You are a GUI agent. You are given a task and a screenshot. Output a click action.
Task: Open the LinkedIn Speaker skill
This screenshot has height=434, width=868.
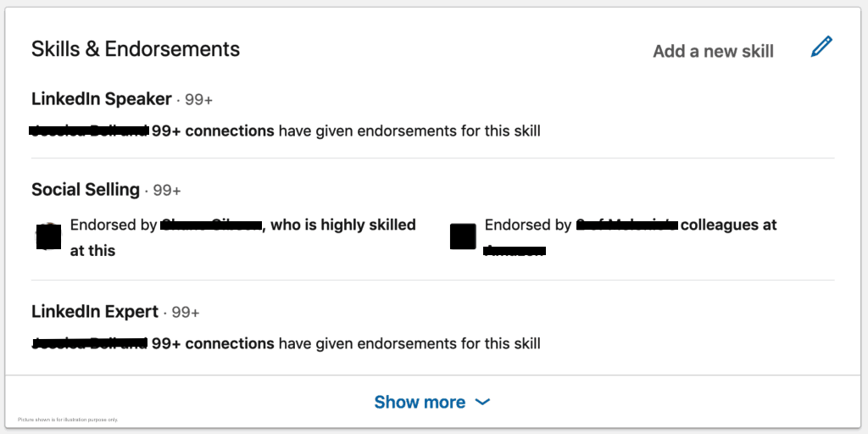point(102,99)
